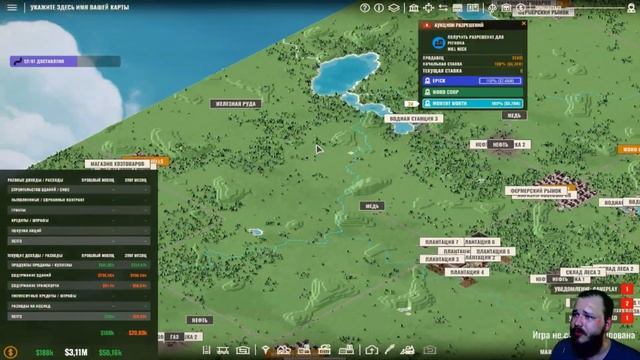This screenshot has height=360, width=640.
Task: Open the bank building icon
Action: (x=414, y=8)
